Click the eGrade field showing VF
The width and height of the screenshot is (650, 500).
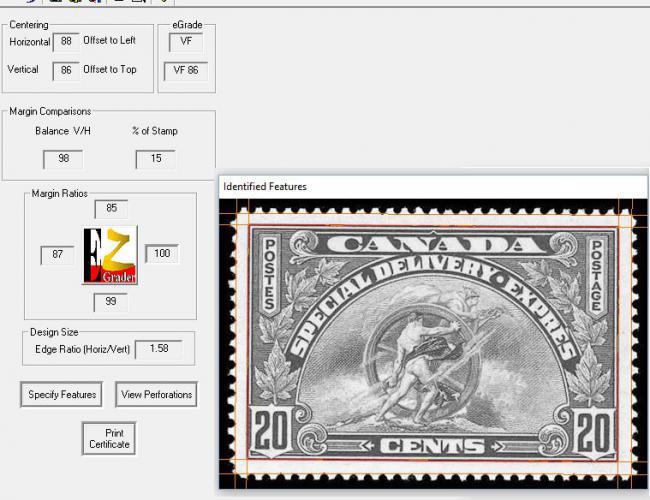pos(186,42)
